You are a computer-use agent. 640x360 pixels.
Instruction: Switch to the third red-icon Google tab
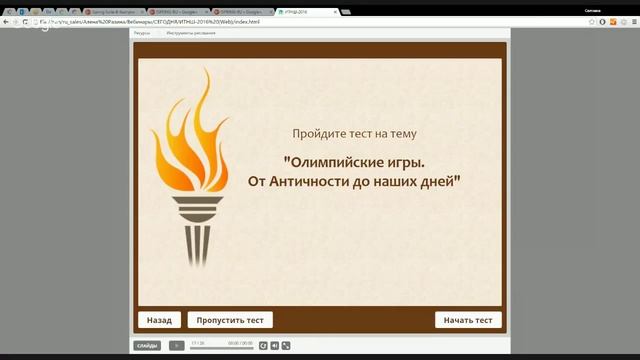tap(243, 12)
